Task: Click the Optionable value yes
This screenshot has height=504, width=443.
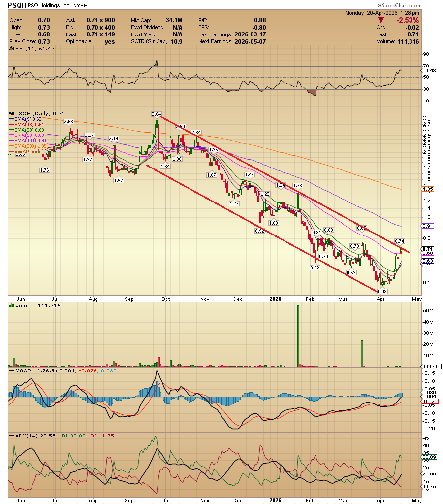Action: click(110, 42)
